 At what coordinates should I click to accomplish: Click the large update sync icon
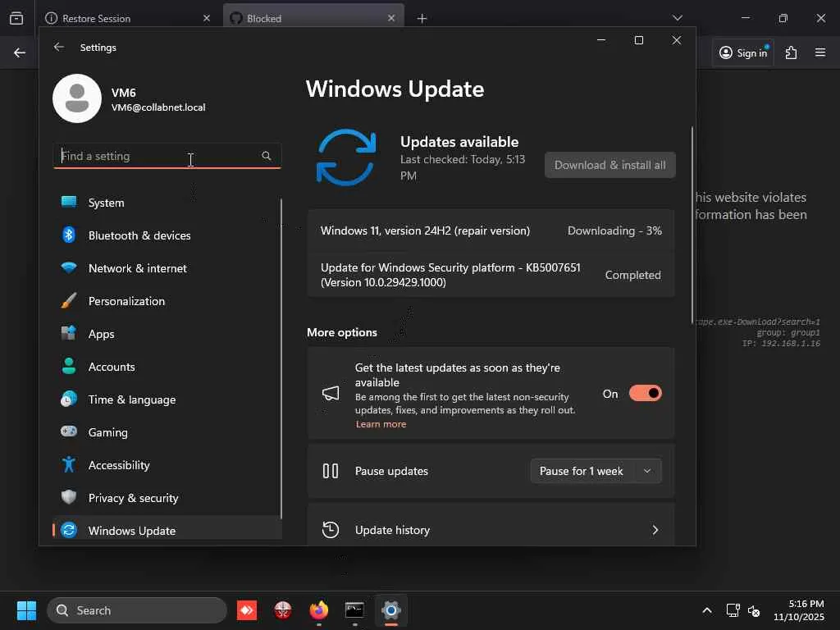point(346,157)
